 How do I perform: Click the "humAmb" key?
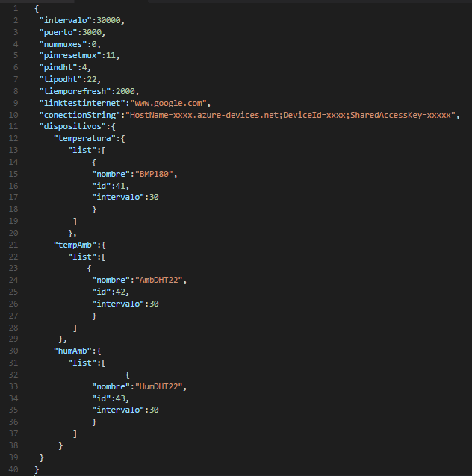point(72,351)
